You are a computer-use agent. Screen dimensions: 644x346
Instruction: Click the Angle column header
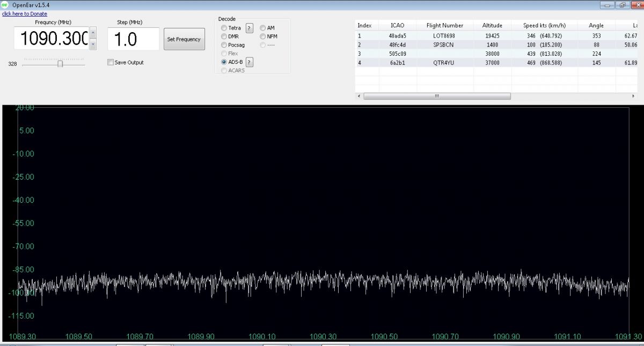click(x=596, y=25)
